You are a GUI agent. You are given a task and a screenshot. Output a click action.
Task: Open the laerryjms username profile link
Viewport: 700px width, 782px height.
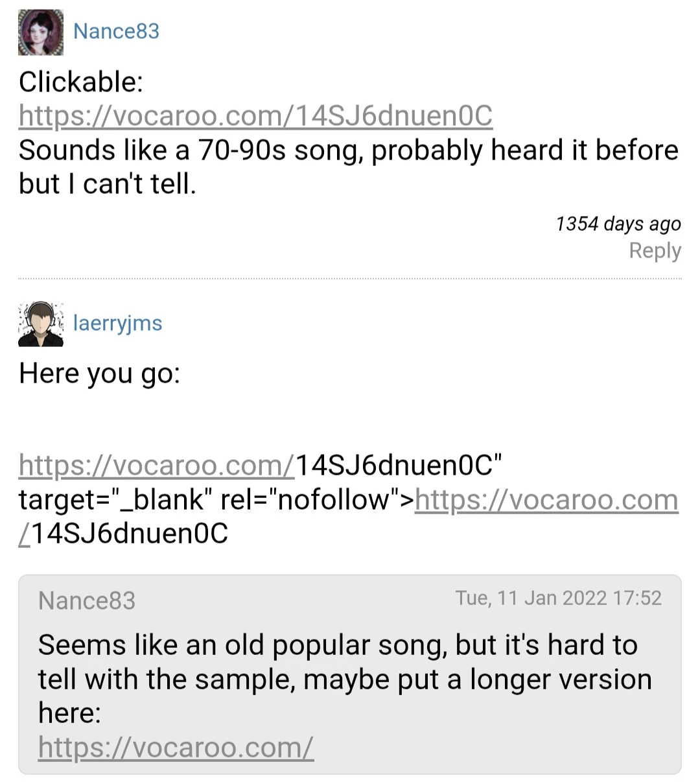point(117,323)
